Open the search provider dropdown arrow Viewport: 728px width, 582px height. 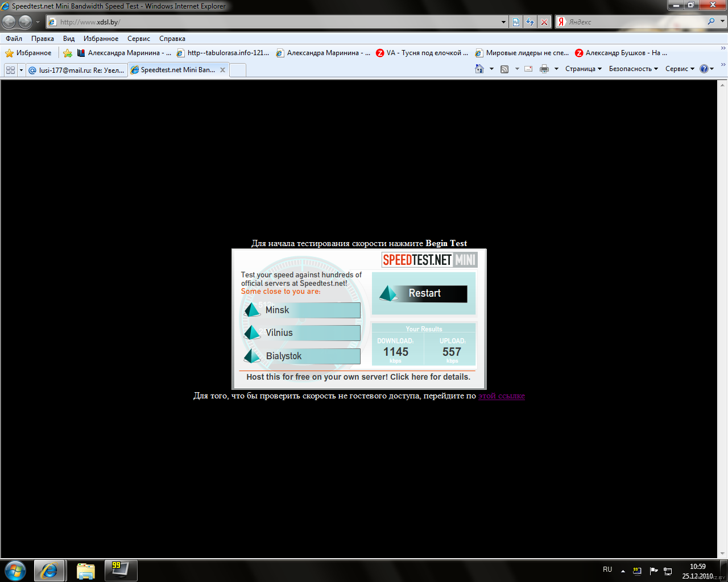723,22
